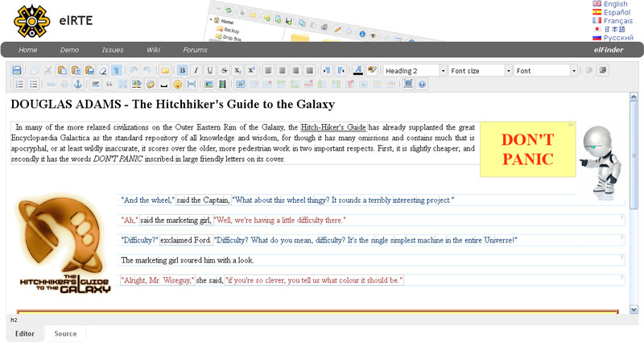
Task: Click the Cut scissors icon
Action: tap(48, 70)
